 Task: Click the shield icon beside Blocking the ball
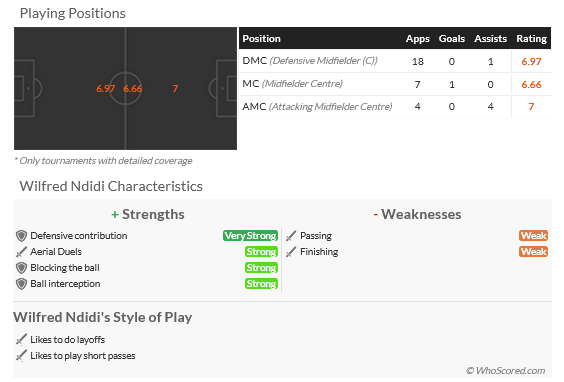click(22, 268)
